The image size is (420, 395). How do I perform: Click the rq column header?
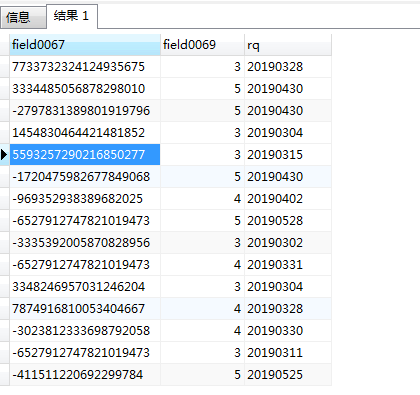[x=288, y=45]
